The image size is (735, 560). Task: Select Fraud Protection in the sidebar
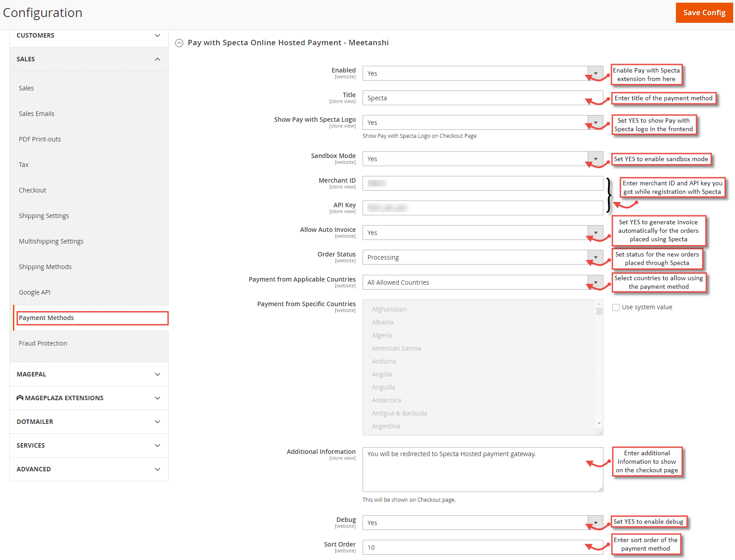coord(43,343)
